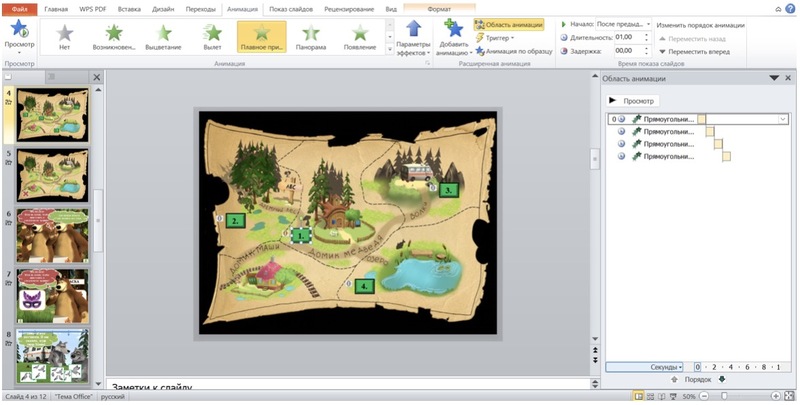Switch to the WPS PDF tab
Image resolution: width=800 pixels, height=405 pixels.
click(93, 9)
